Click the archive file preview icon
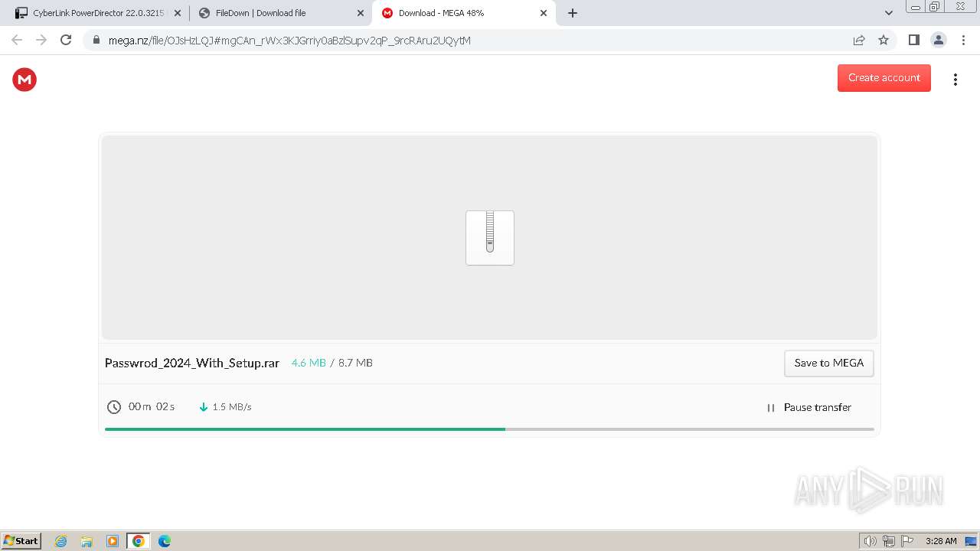Image resolution: width=980 pixels, height=551 pixels. coord(490,238)
